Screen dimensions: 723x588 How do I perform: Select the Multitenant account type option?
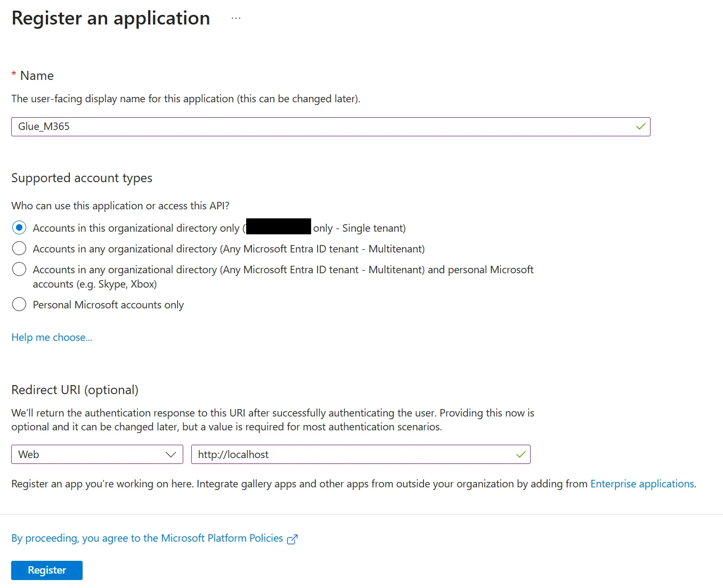coord(19,248)
